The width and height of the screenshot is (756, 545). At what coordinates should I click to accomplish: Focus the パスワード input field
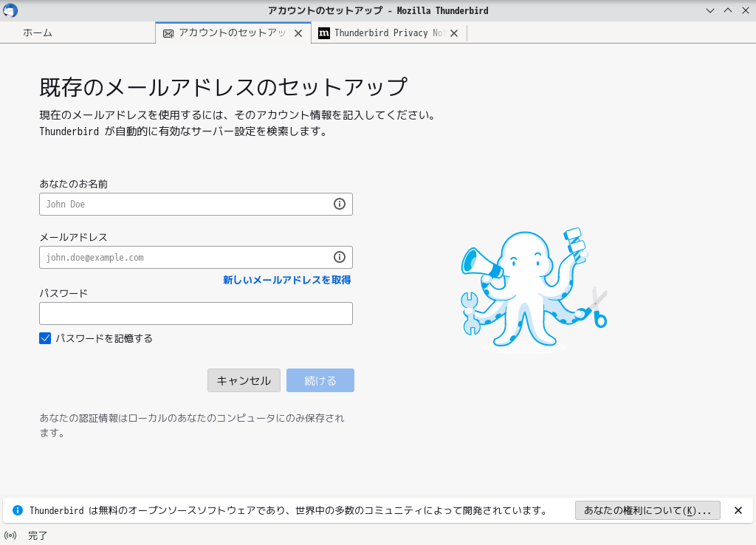[196, 314]
